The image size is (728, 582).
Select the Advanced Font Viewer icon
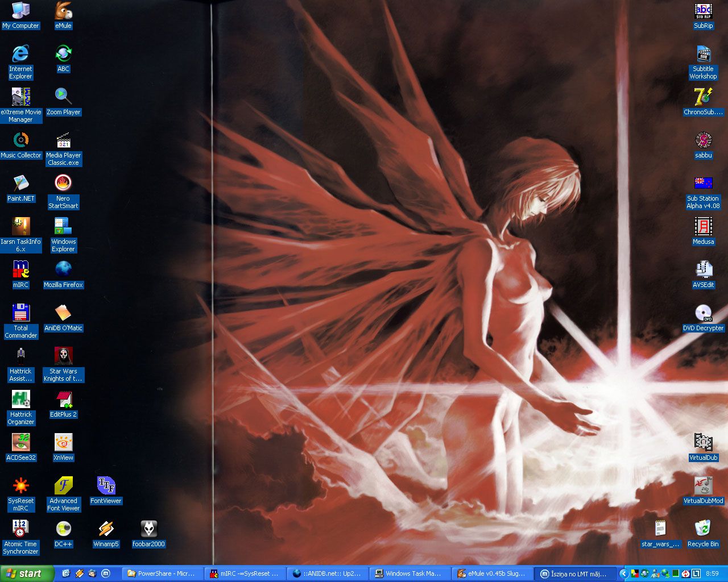(63, 494)
